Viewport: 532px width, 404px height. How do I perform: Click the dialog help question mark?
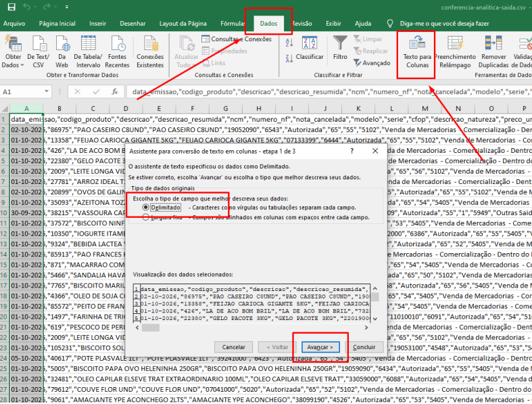coord(352,151)
